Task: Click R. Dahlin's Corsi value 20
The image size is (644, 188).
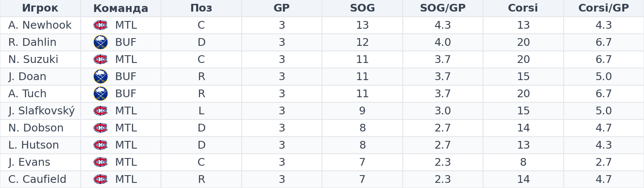Action: point(523,42)
